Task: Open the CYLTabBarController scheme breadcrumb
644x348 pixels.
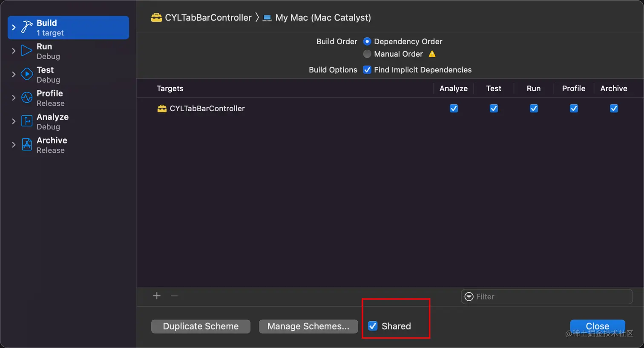Action: tap(201, 17)
